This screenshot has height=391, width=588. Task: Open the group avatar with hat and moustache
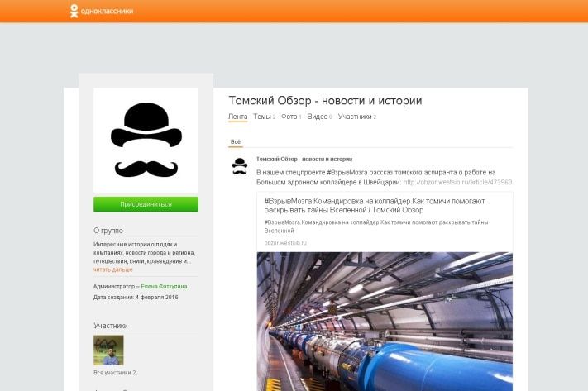point(146,141)
